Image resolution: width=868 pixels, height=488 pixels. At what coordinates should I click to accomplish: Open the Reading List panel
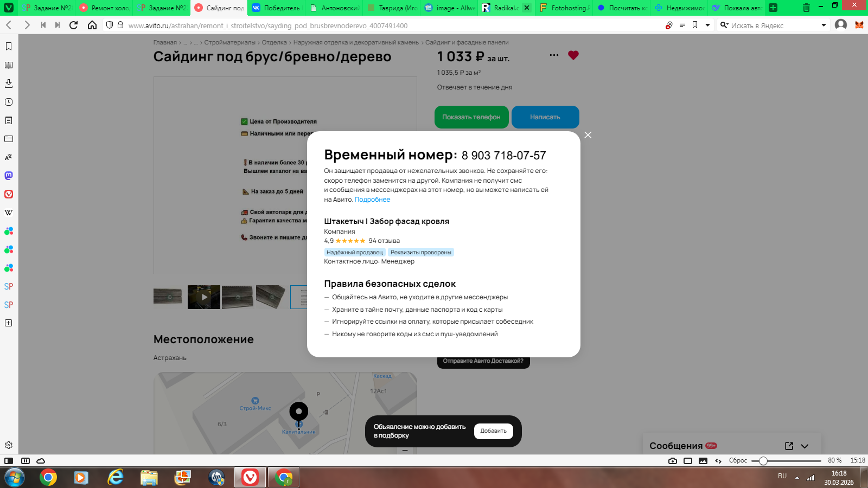[x=9, y=65]
